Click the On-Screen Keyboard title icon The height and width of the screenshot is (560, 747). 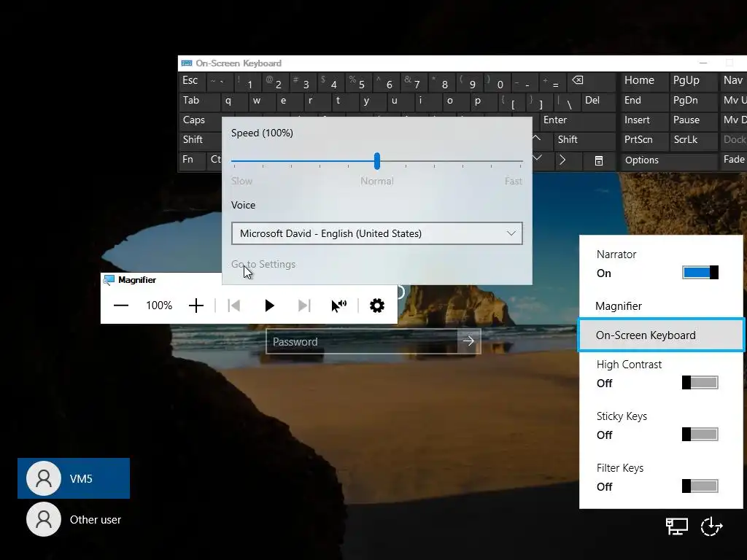[187, 63]
